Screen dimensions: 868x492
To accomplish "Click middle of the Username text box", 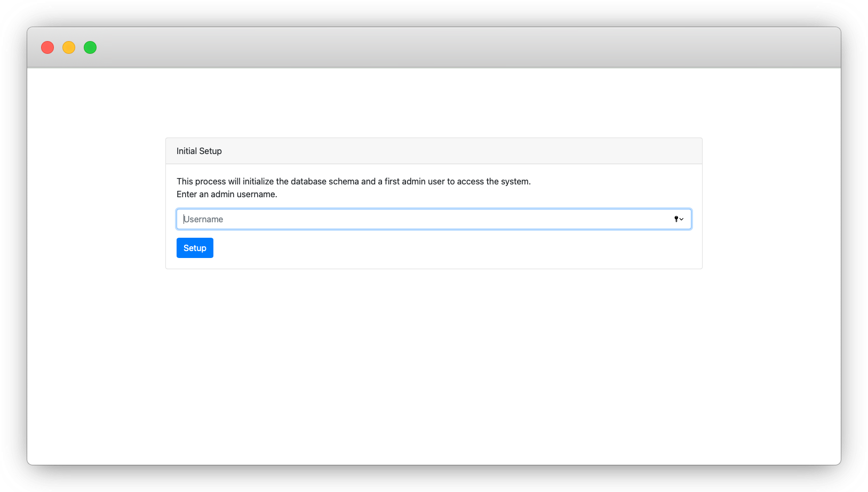I will (434, 219).
